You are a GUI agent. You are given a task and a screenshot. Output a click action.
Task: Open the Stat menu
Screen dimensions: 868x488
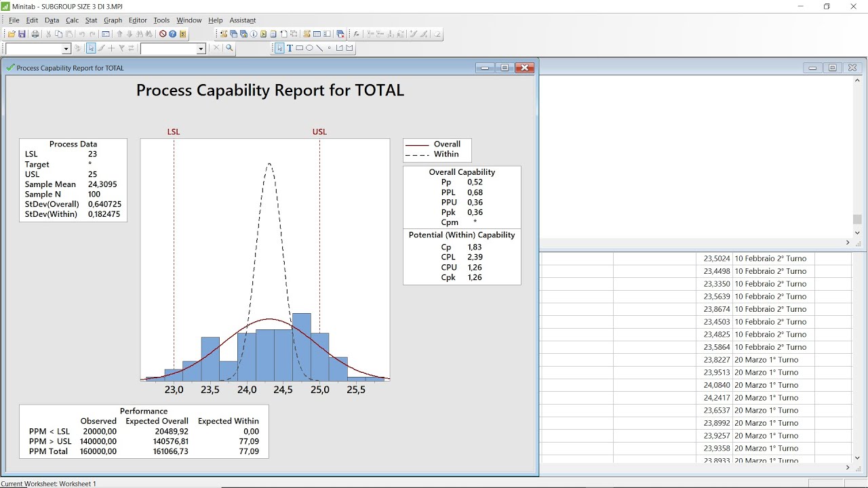click(x=91, y=20)
